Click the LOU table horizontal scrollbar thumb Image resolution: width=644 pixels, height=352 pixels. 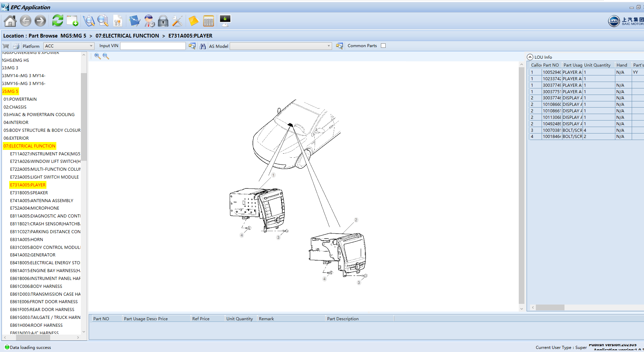point(550,308)
